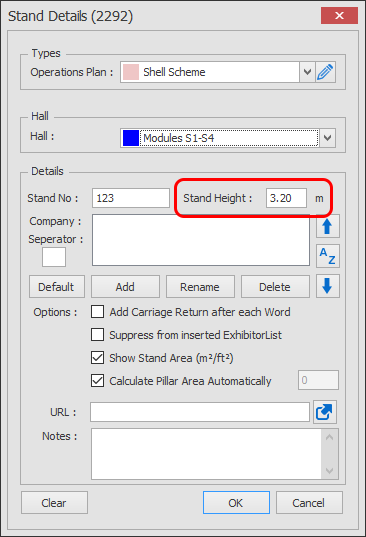Screen dimensions: 366x537
Task: Open the URL with the external link icon
Action: [x=325, y=412]
